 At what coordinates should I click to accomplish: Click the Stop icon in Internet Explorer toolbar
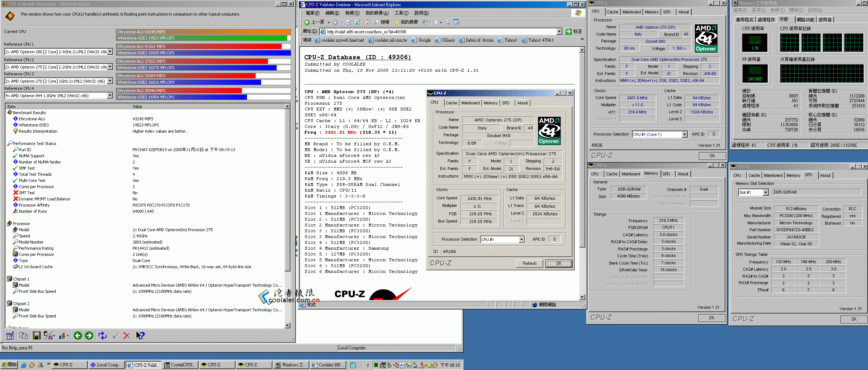tap(348, 22)
